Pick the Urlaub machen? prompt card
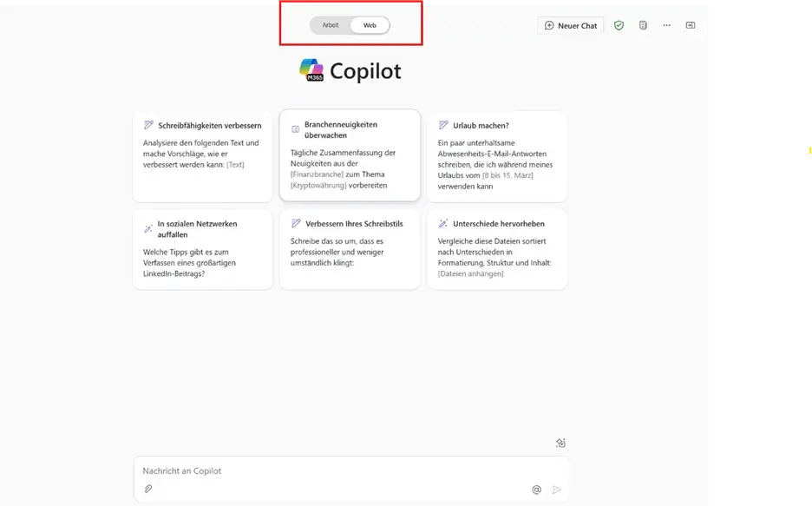Image resolution: width=812 pixels, height=506 pixels. coord(497,156)
